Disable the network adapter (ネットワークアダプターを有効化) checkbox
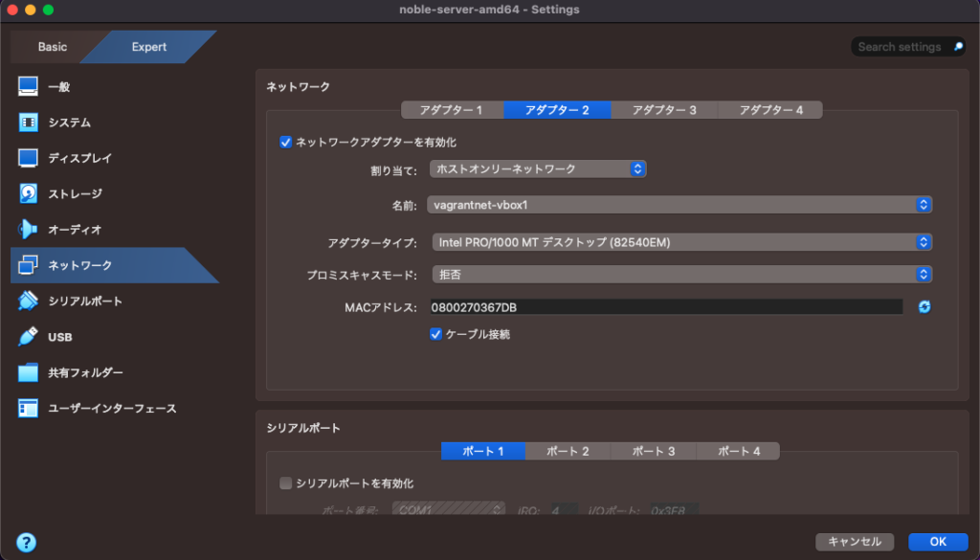 (x=285, y=143)
